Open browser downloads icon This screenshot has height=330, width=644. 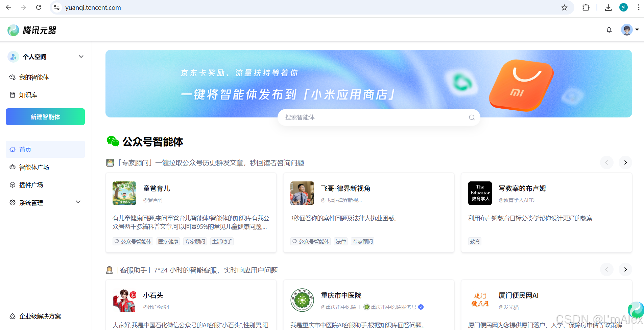tap(608, 7)
